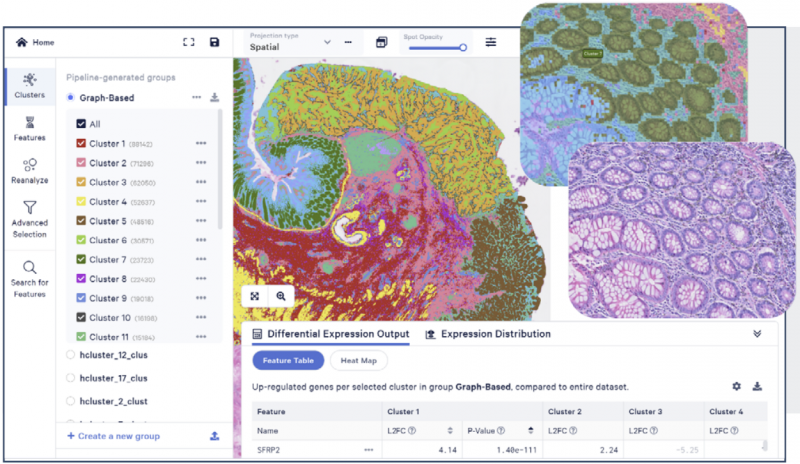800x464 pixels.
Task: Toggle the All clusters checkbox
Action: tap(82, 124)
